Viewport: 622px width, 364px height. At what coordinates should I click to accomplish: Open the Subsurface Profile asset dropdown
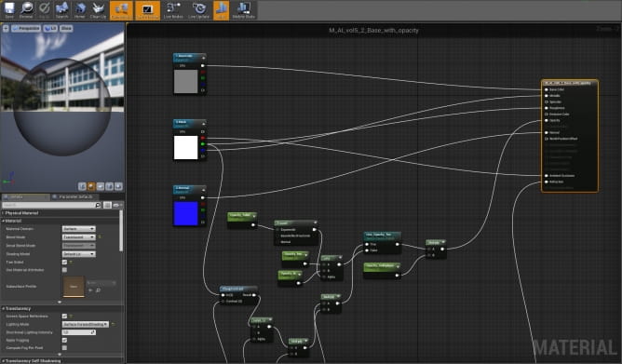(101, 283)
